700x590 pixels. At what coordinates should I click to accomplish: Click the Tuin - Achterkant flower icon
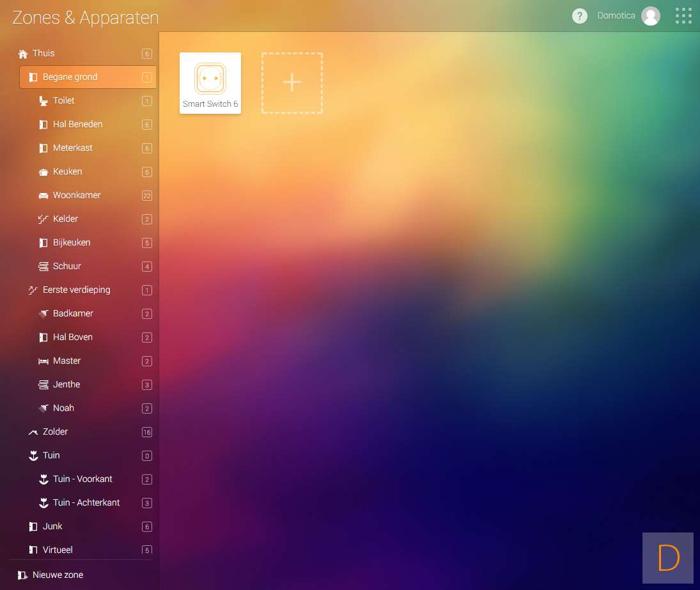point(43,503)
